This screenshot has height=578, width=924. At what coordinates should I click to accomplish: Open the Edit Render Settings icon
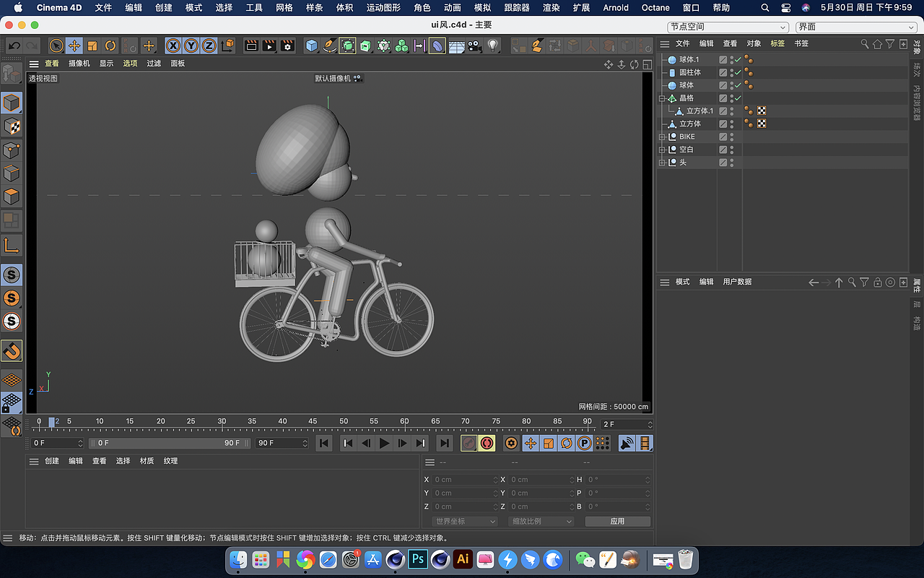tap(287, 46)
